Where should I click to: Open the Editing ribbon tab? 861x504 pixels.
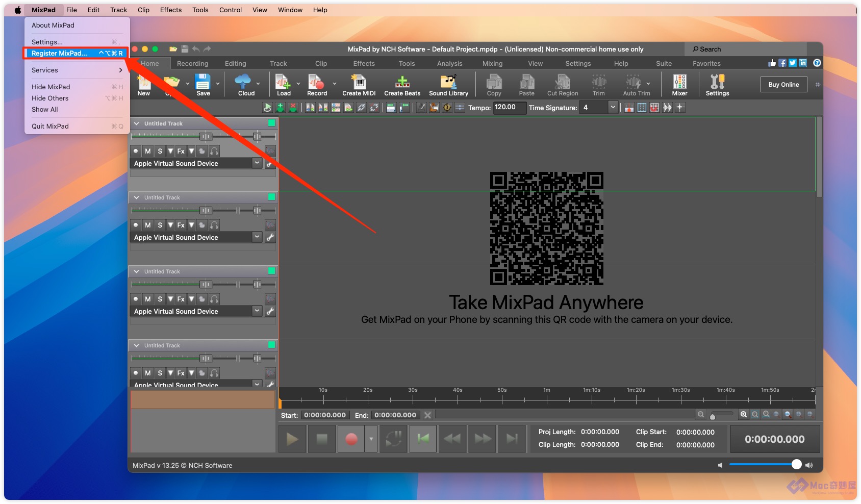235,63
